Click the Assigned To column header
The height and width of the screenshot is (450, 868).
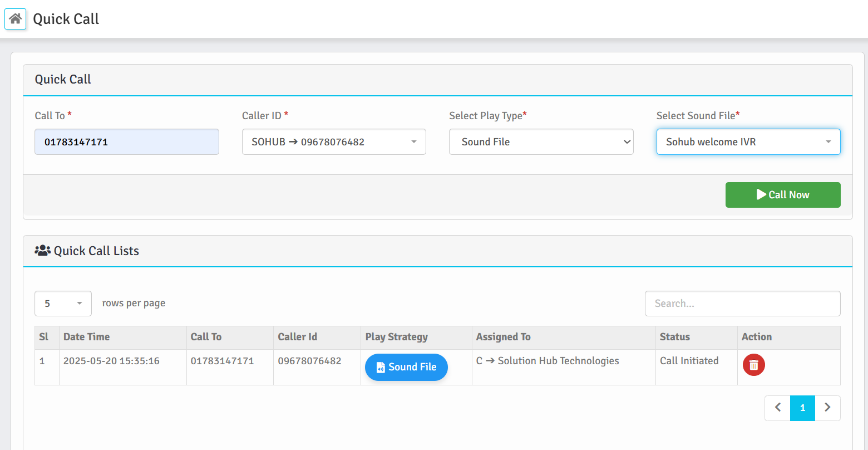[x=503, y=337]
